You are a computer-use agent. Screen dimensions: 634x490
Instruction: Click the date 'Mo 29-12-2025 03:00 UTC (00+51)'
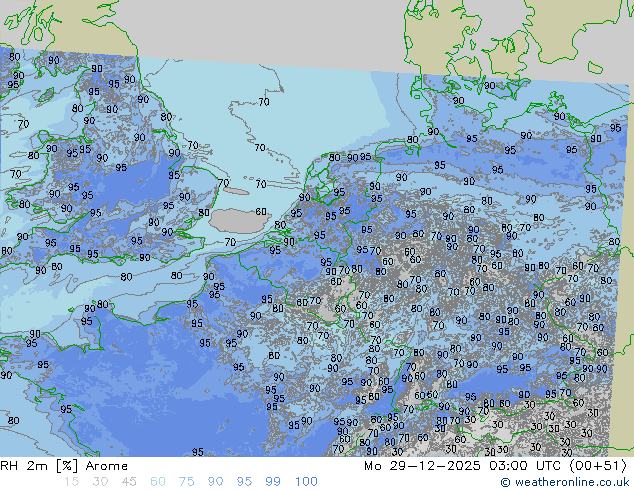pyautogui.click(x=495, y=466)
